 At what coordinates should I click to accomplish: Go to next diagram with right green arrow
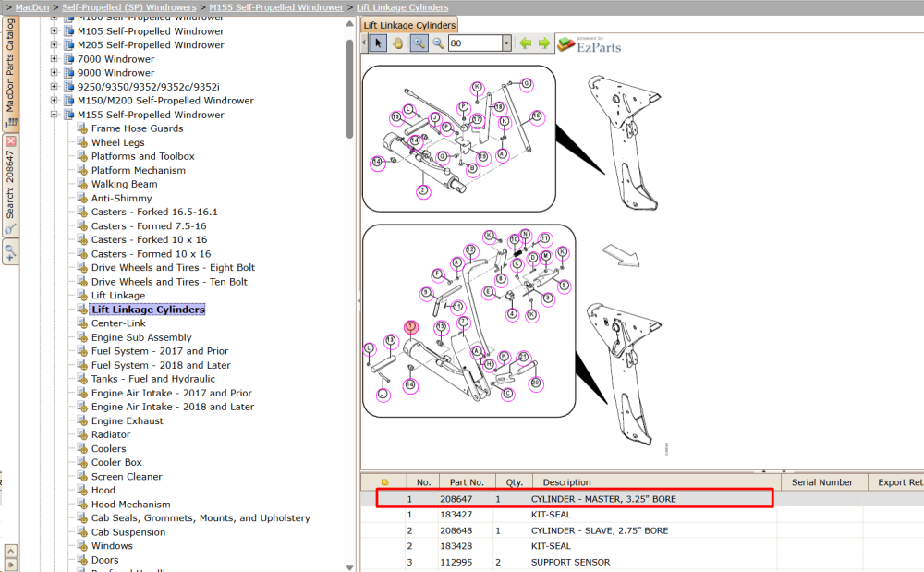point(544,43)
